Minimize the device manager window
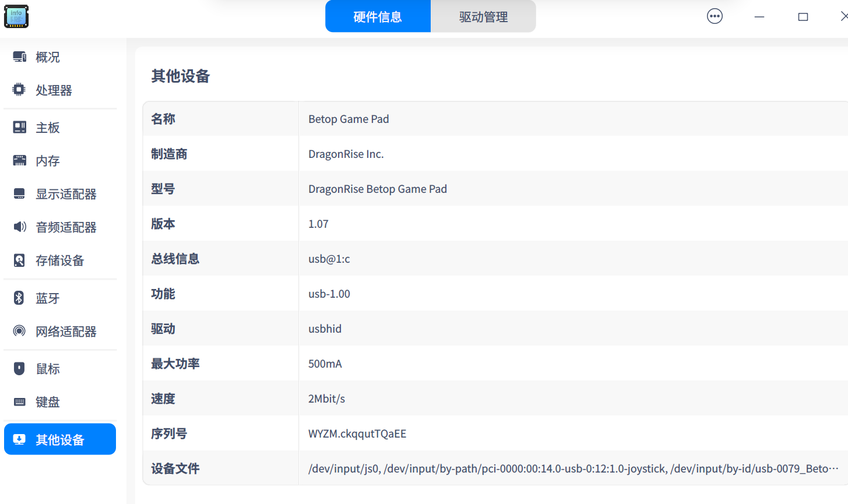The image size is (848, 504). (759, 17)
